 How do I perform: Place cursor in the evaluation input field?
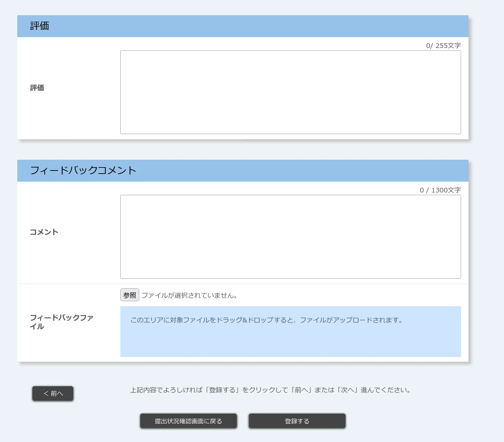click(290, 92)
